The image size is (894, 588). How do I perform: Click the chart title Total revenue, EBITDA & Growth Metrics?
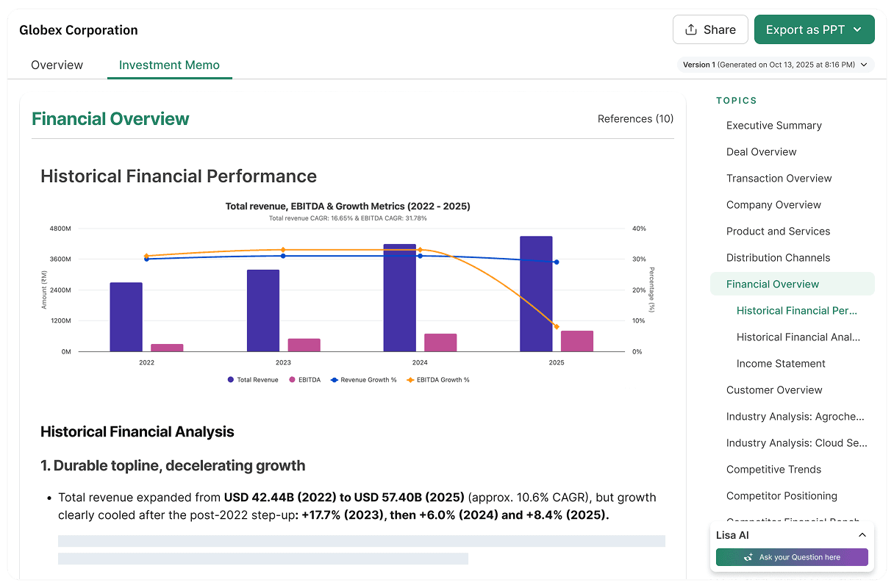pyautogui.click(x=348, y=207)
